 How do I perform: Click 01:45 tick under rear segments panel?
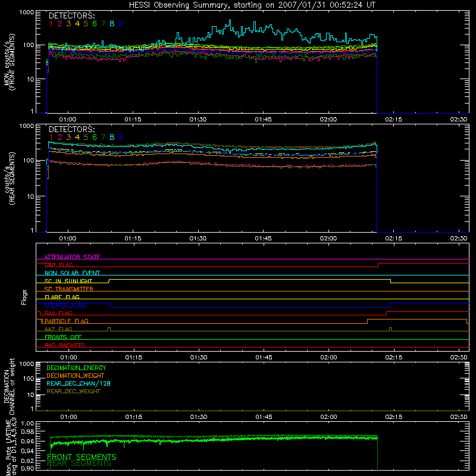[263, 239]
